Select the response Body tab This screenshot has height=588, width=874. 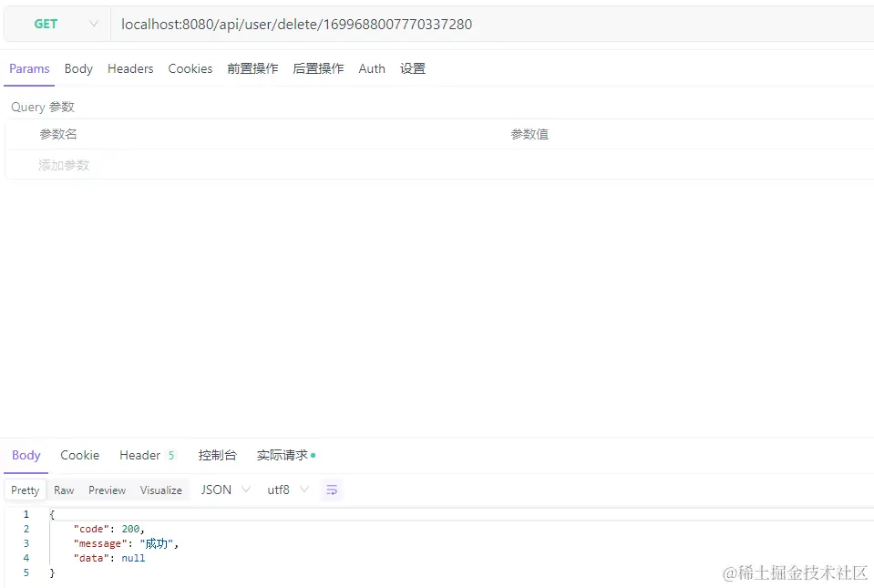tap(26, 455)
